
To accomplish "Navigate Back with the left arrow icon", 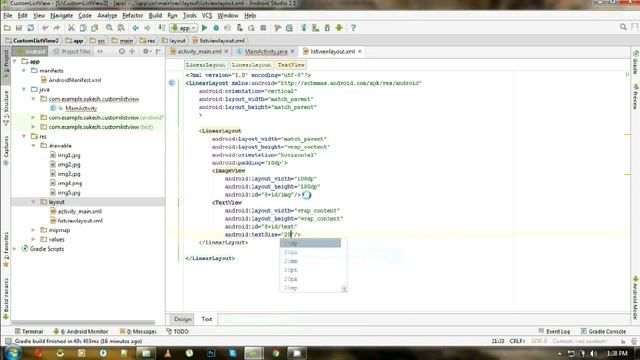I will click(x=135, y=28).
